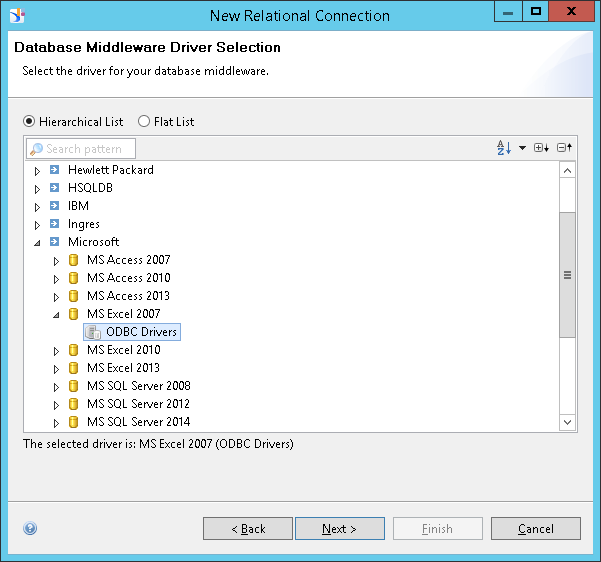This screenshot has height=562, width=601.
Task: Switch to the Flat List option
Action: tap(145, 122)
